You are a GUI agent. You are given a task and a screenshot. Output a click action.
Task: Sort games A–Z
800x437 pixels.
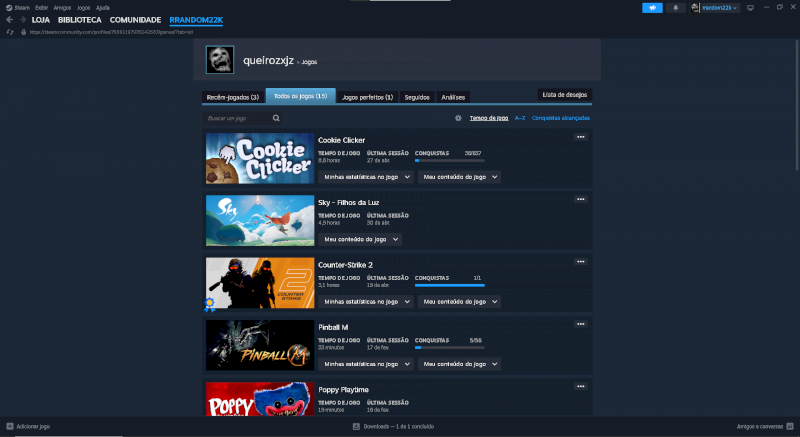(519, 118)
